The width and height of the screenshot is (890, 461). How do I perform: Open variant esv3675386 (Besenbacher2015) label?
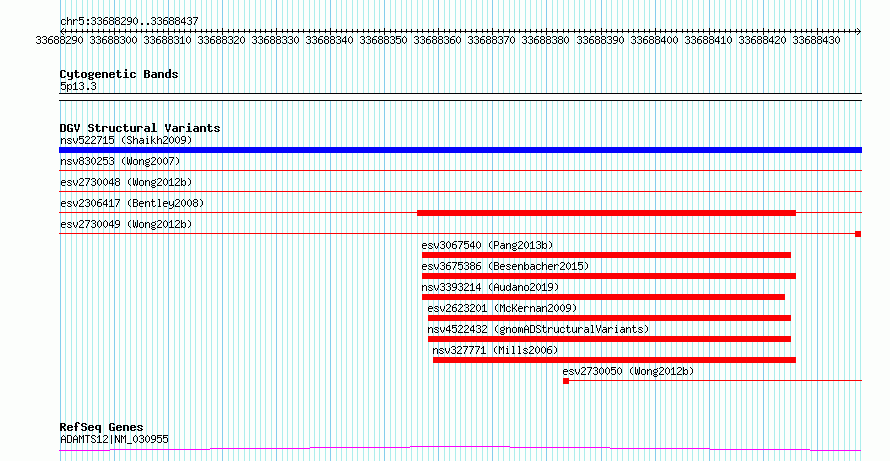click(505, 266)
